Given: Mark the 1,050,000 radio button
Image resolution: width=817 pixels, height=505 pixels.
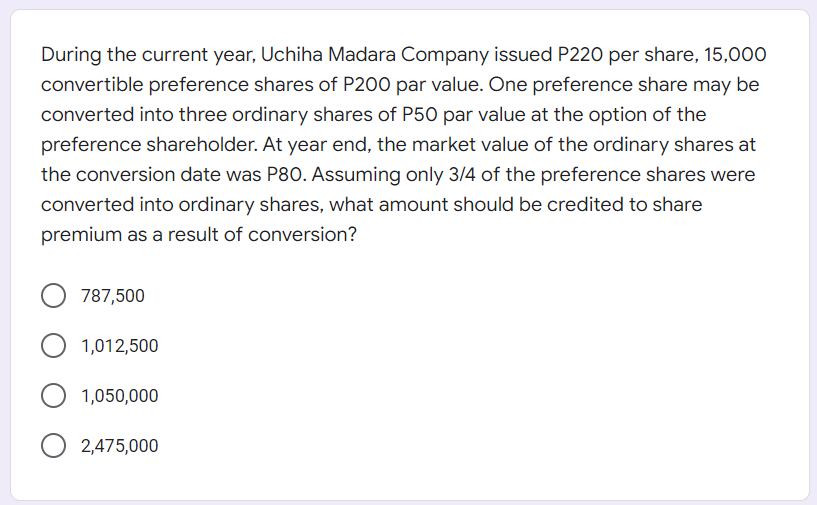Looking at the screenshot, I should click(x=53, y=396).
